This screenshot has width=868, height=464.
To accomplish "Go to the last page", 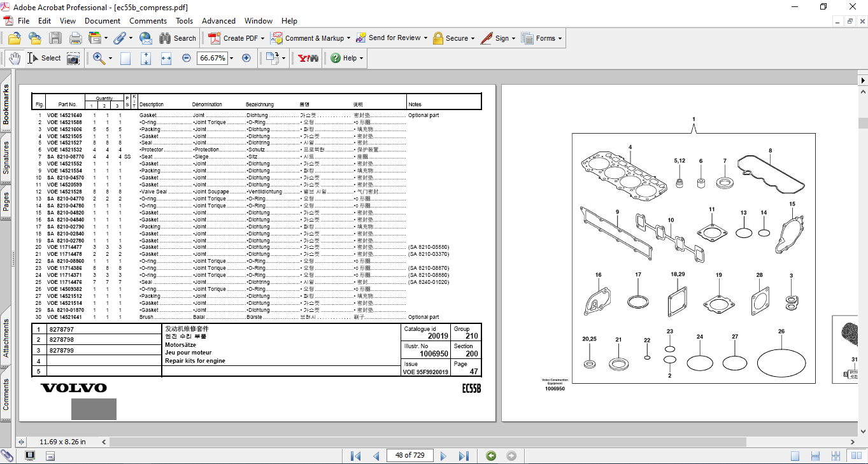I will [x=464, y=456].
